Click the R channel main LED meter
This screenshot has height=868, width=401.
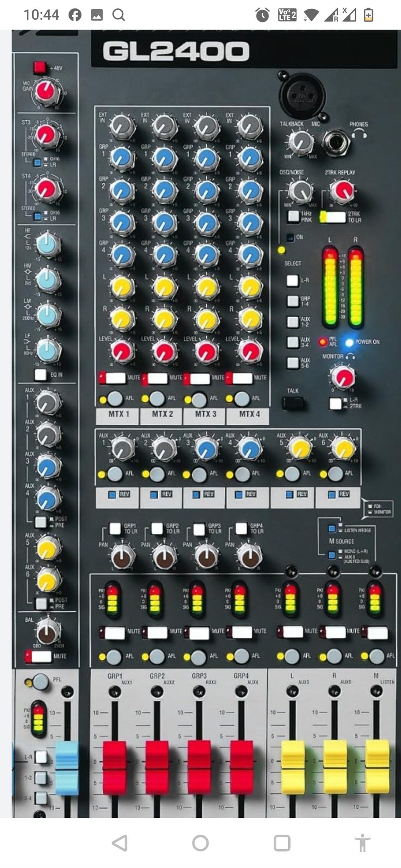pos(356,287)
